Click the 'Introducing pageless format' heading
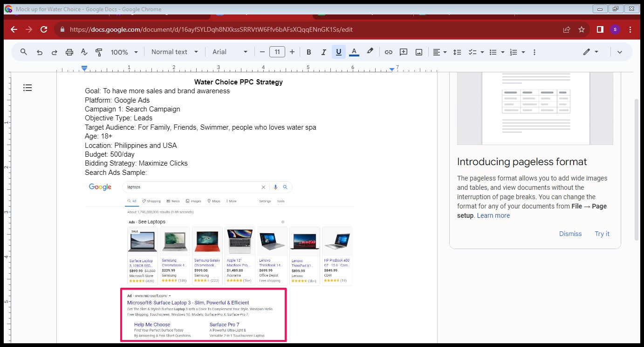644x347 pixels. 522,162
